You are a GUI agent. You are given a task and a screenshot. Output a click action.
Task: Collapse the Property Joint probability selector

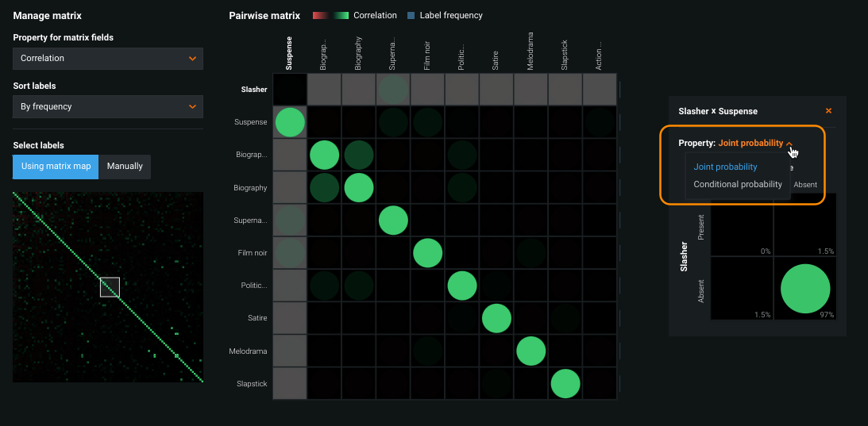[789, 144]
